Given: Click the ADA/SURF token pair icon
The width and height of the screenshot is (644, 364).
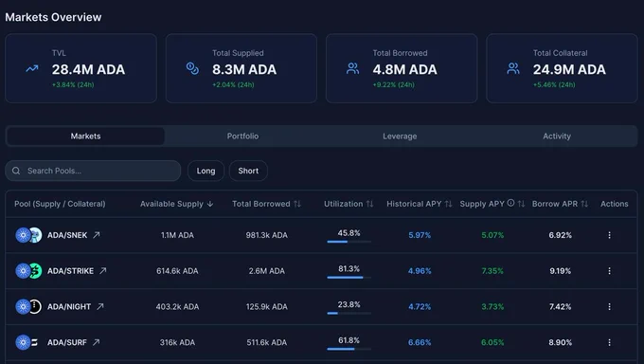Looking at the screenshot, I should tap(27, 342).
